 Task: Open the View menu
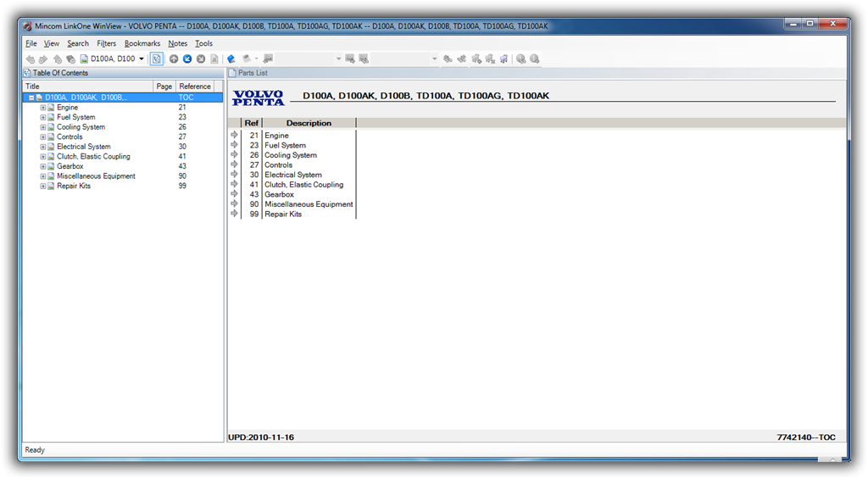pos(52,43)
